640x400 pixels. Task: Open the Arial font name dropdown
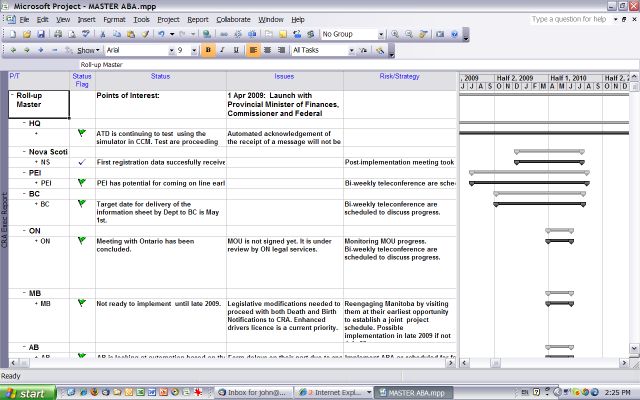coord(171,50)
